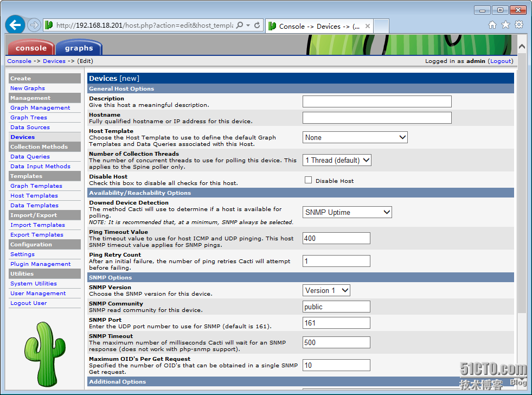Open the browser home icon
Viewport: 532px width, 395px height.
pos(492,25)
